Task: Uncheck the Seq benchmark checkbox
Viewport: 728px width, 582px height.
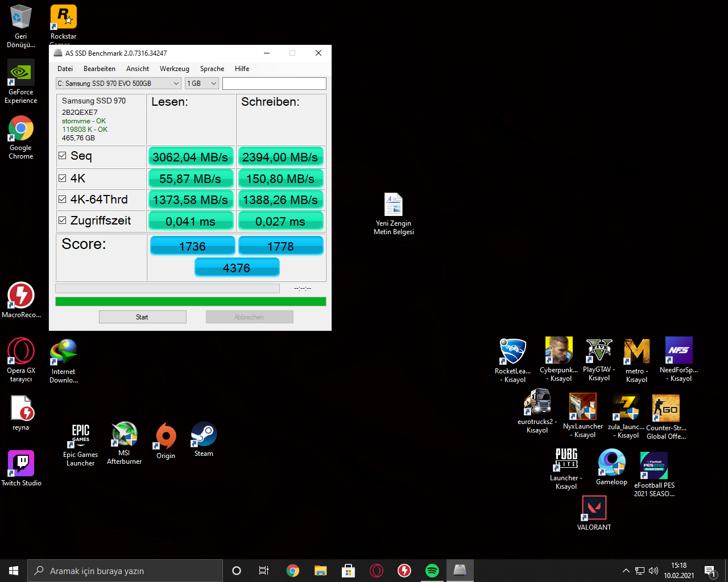Action: pos(63,155)
